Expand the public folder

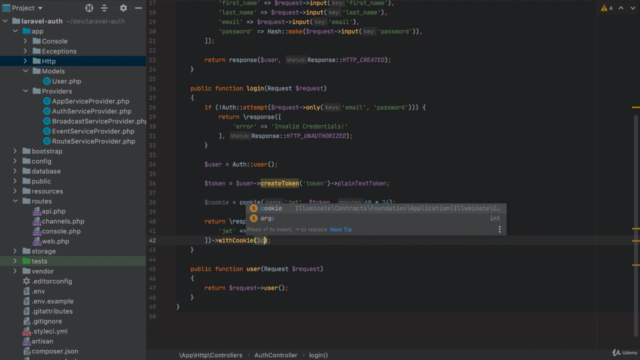[16, 181]
